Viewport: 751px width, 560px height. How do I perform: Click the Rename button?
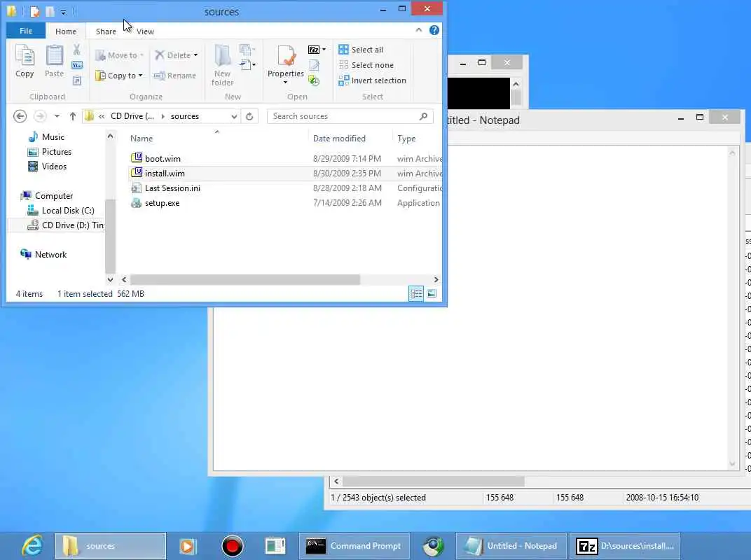[175, 76]
